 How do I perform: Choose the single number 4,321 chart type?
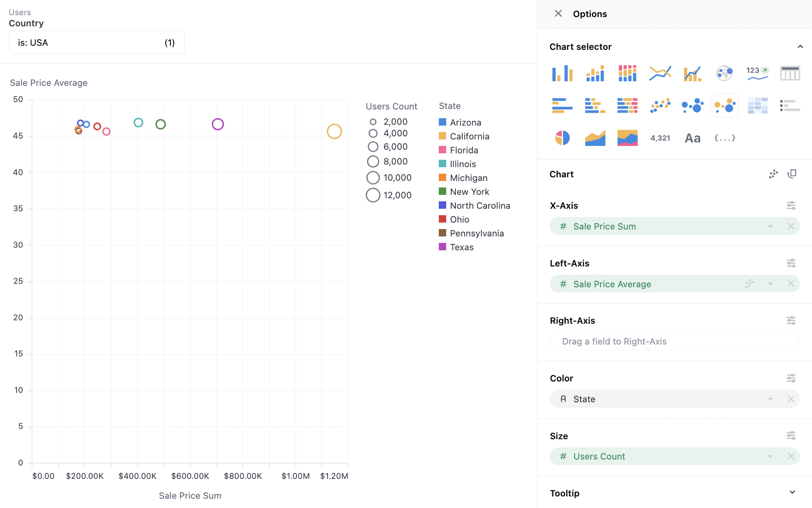point(660,138)
